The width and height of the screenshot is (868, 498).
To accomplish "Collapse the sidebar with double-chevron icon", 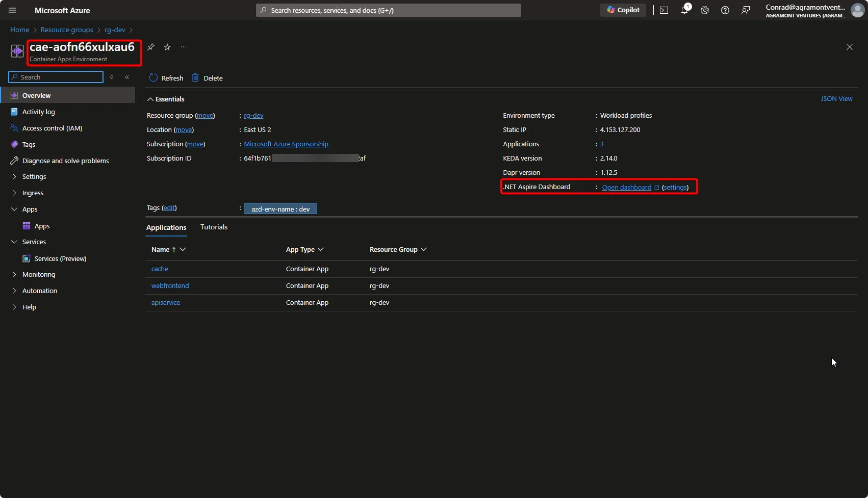I will [x=127, y=77].
